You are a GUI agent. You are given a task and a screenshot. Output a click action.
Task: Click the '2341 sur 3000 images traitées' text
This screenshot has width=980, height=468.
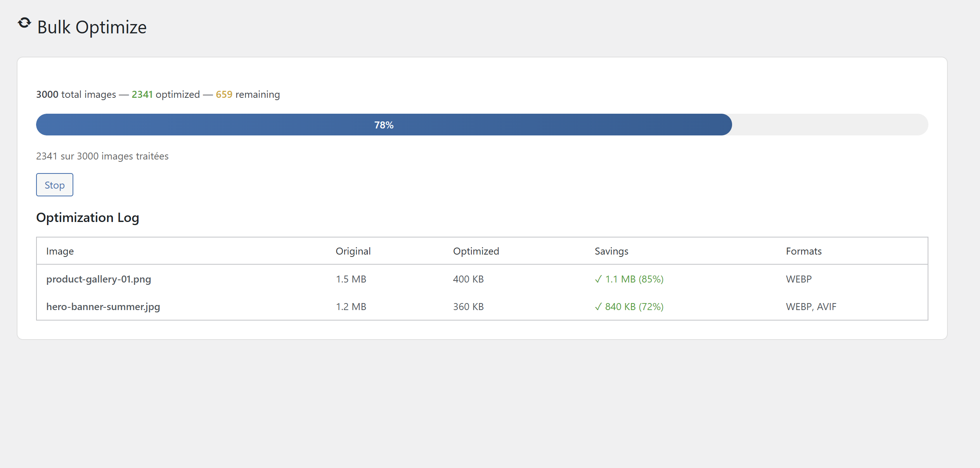point(102,156)
